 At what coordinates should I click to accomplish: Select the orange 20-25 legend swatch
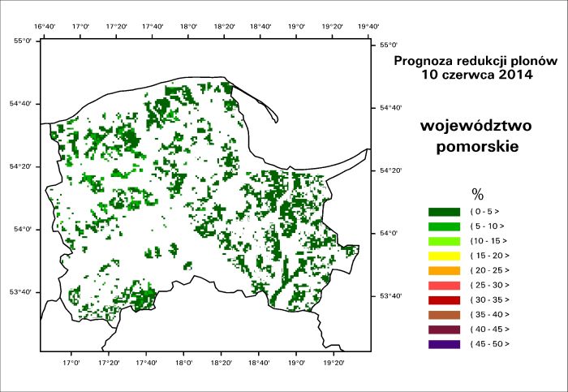click(443, 270)
